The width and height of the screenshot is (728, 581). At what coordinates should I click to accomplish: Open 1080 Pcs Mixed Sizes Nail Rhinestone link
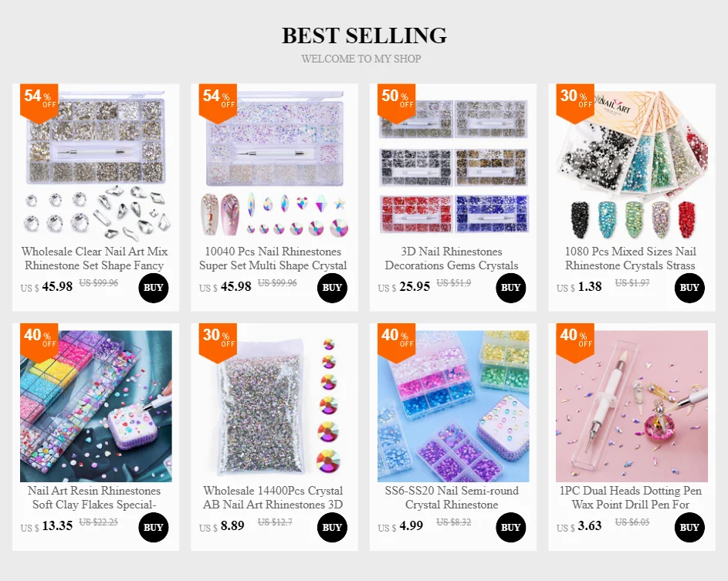631,258
